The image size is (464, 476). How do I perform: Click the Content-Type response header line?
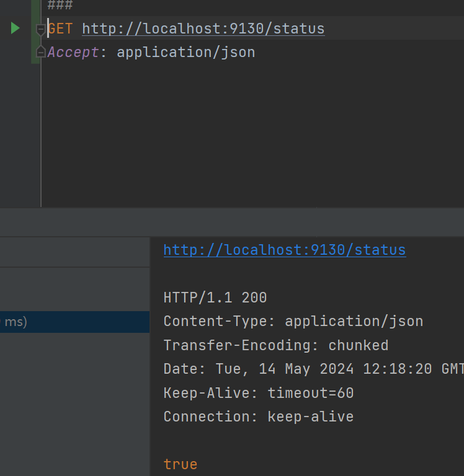coord(293,322)
